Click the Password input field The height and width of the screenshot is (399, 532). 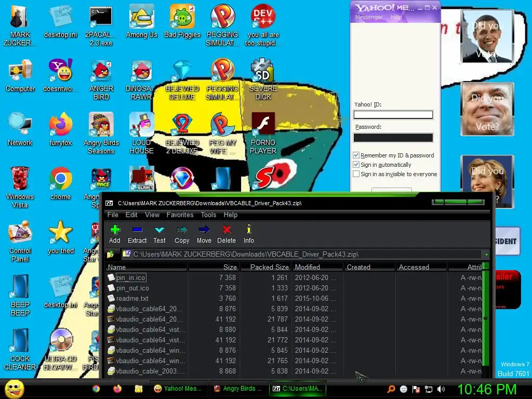pos(393,137)
